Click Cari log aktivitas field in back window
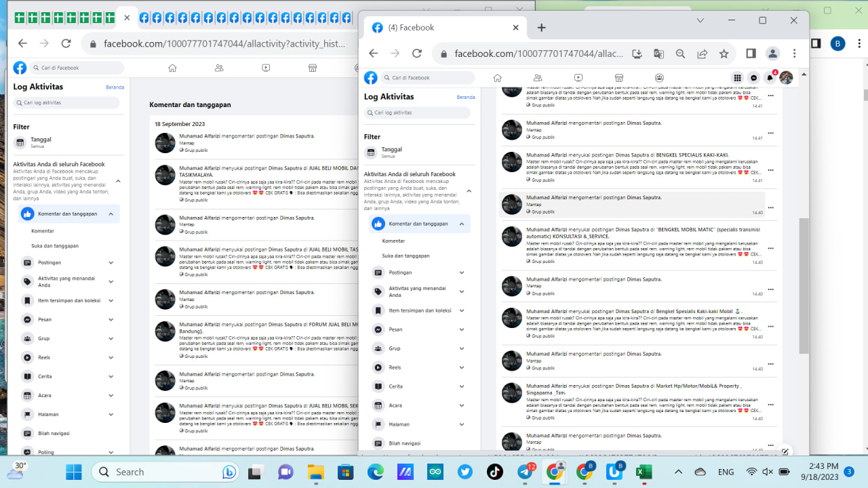This screenshot has height=488, width=868. (x=66, y=103)
